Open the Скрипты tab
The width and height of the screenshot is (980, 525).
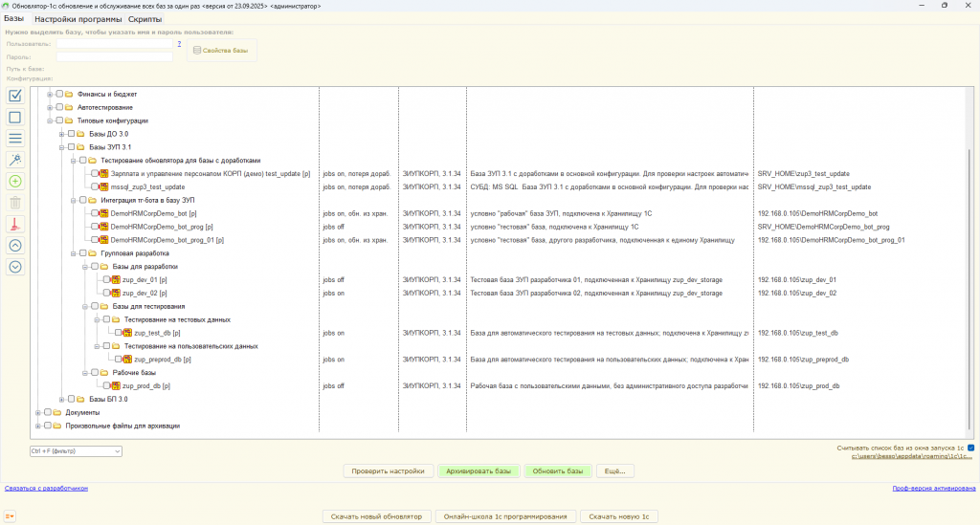[145, 19]
